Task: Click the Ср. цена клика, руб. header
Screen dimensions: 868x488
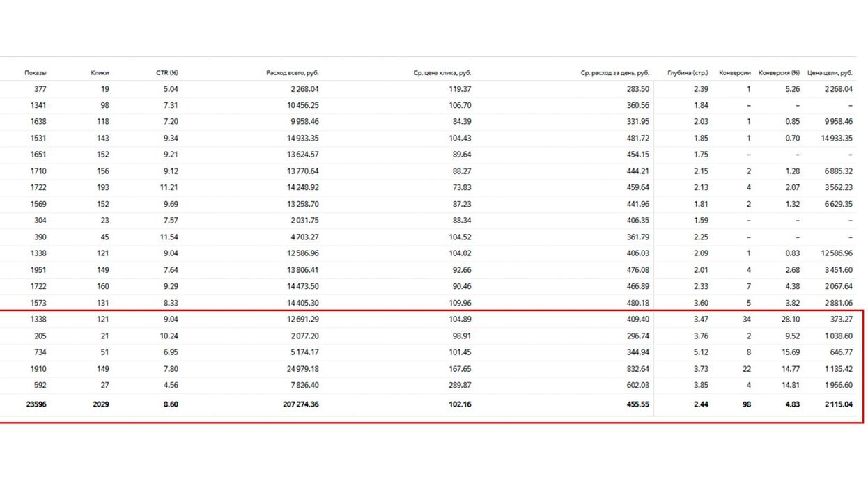Action: (x=442, y=73)
